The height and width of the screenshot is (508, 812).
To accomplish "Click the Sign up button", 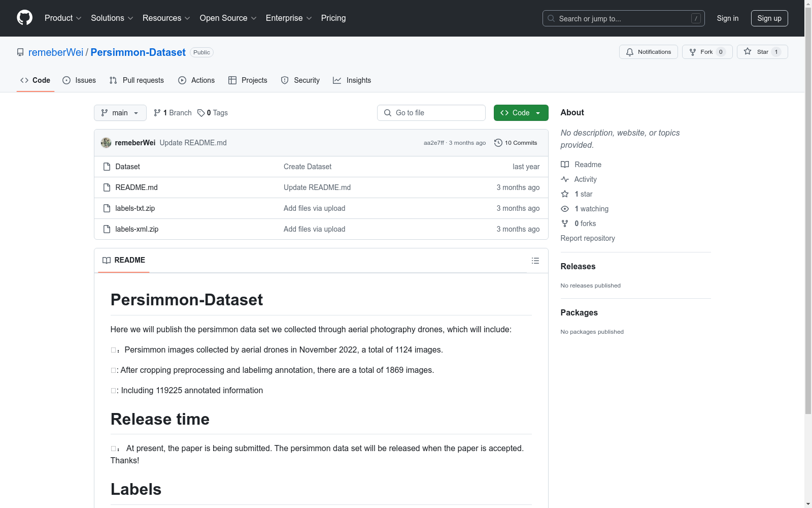I will [x=769, y=18].
